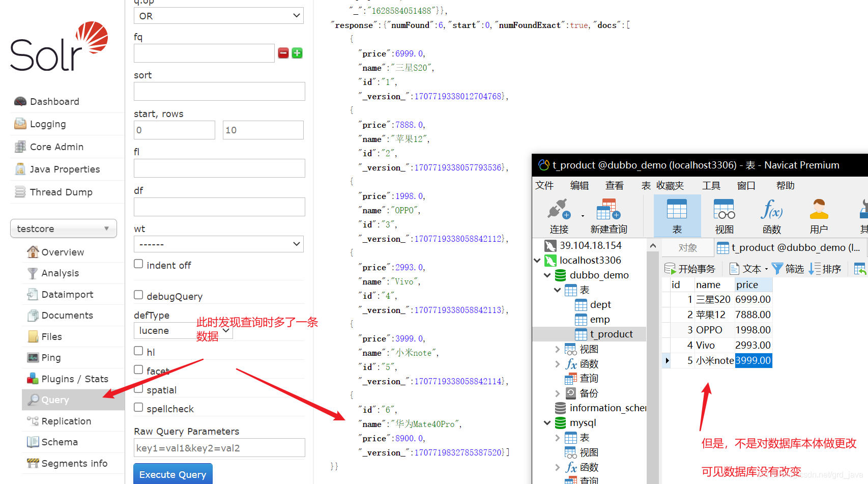This screenshot has width=868, height=484.
Task: Click the Files folder icon
Action: tap(33, 336)
